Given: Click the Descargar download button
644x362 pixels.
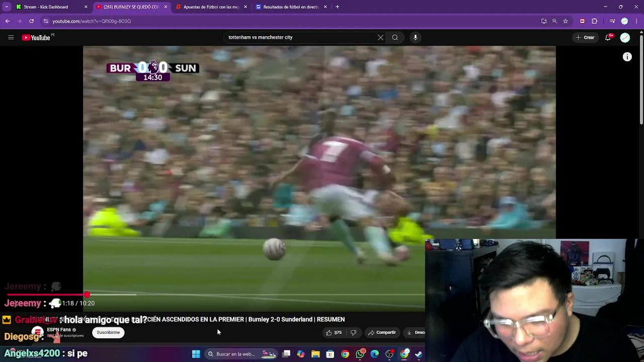Looking at the screenshot, I should point(415,332).
